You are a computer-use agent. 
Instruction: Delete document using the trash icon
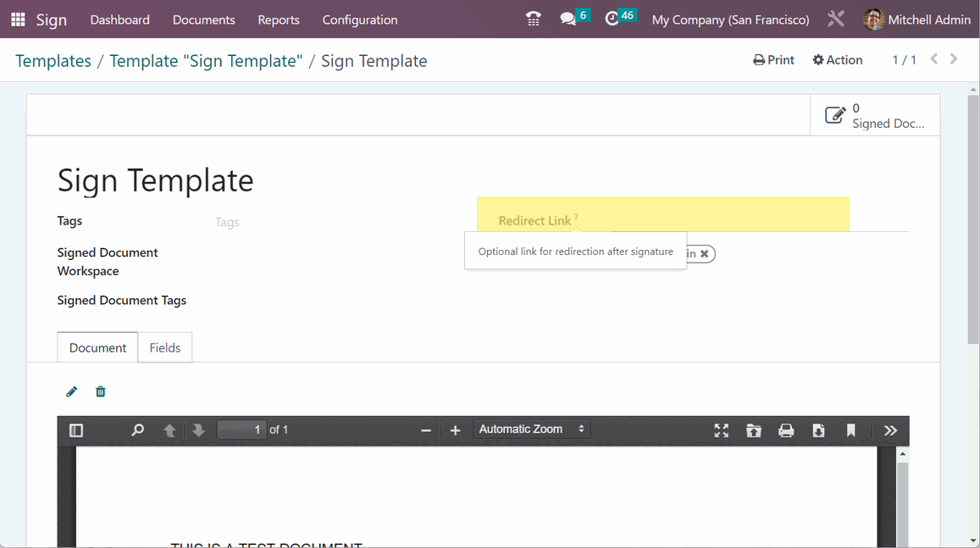tap(101, 391)
